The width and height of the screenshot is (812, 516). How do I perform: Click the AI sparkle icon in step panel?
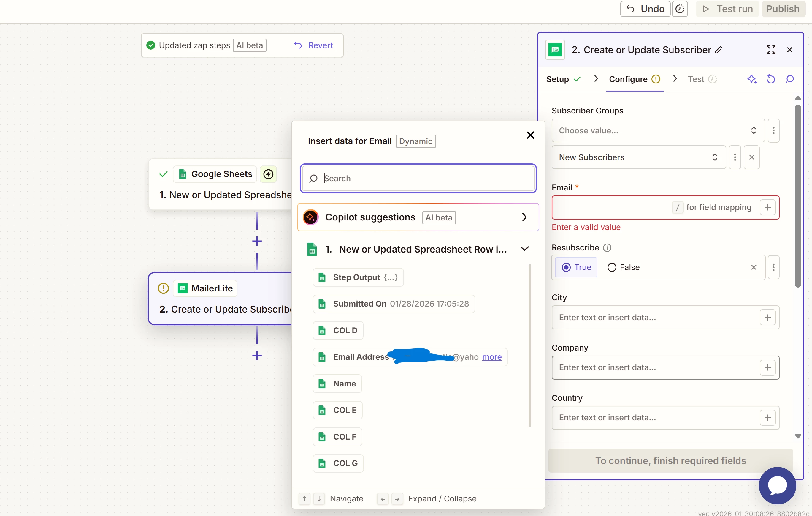tap(752, 79)
